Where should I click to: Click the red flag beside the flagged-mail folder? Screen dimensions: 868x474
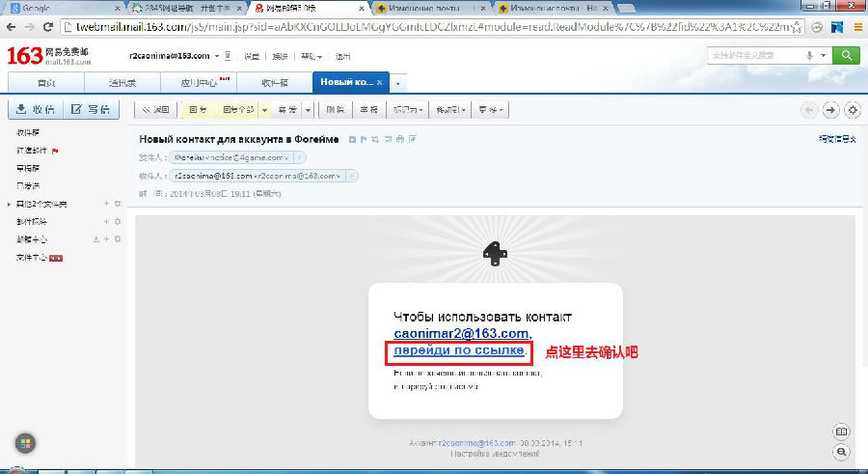pos(55,151)
